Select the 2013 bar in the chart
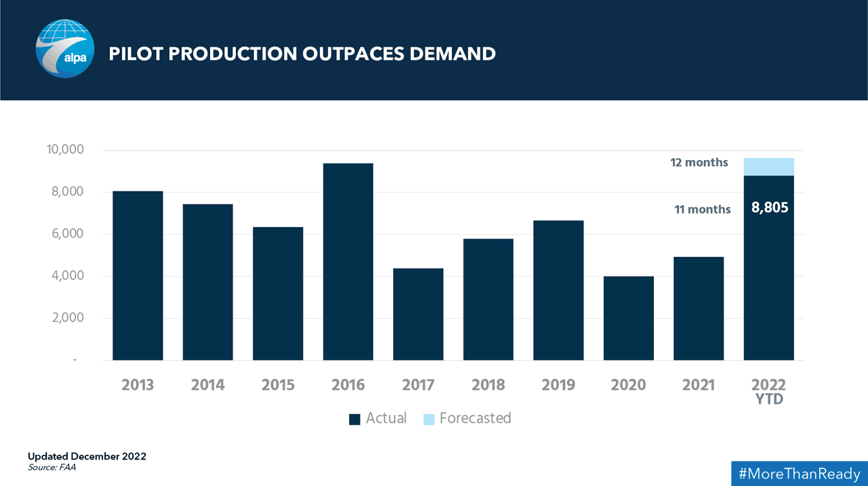This screenshot has height=486, width=868. 138,276
